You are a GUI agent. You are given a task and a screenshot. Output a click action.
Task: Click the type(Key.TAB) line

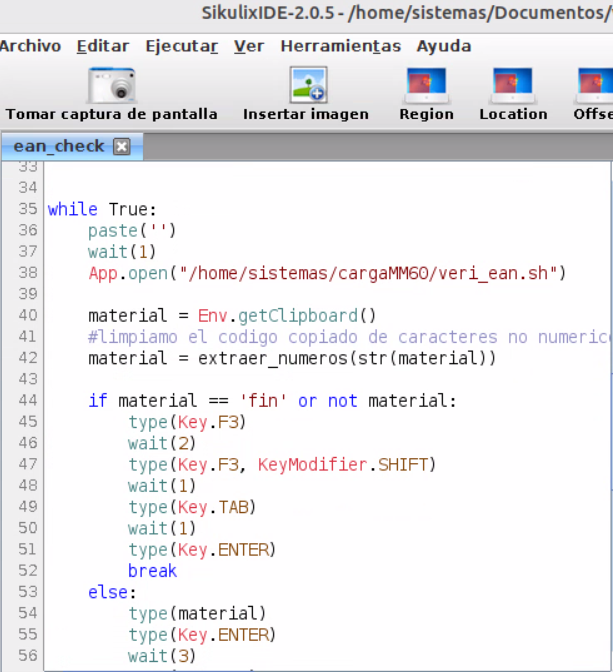click(192, 507)
